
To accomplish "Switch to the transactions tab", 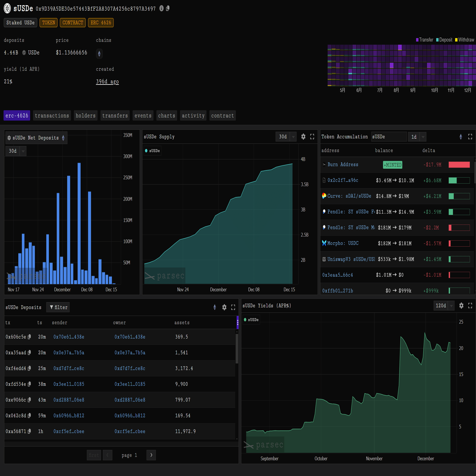I will 52,116.
